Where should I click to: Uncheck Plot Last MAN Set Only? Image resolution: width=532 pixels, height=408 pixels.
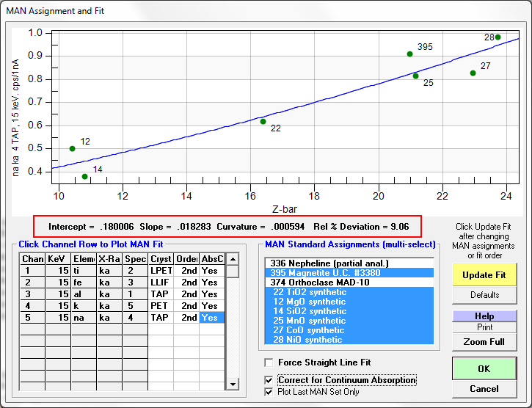(270, 392)
